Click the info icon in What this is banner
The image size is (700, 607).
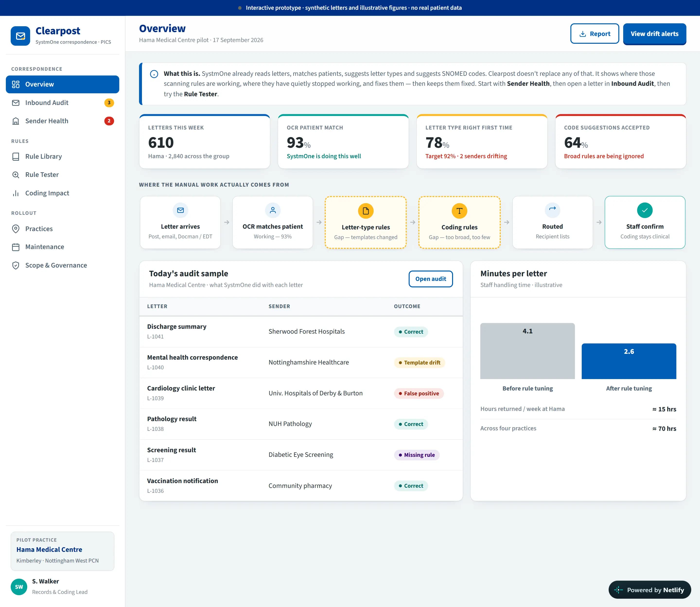click(154, 74)
